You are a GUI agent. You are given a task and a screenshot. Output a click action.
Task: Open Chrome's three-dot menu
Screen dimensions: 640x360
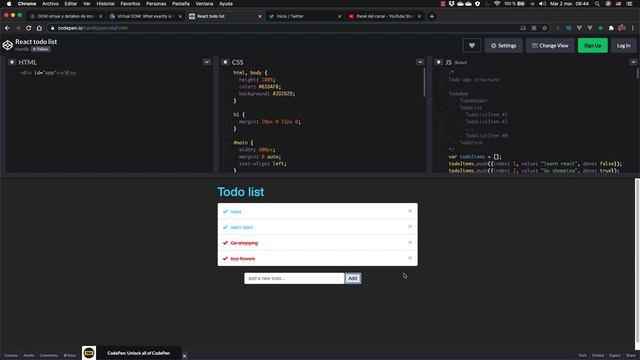pos(633,28)
